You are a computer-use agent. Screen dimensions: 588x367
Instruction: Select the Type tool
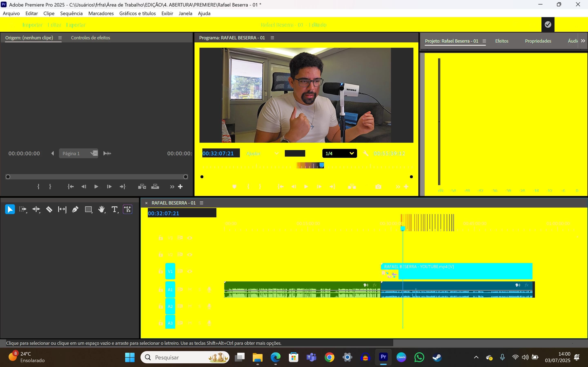point(114,209)
